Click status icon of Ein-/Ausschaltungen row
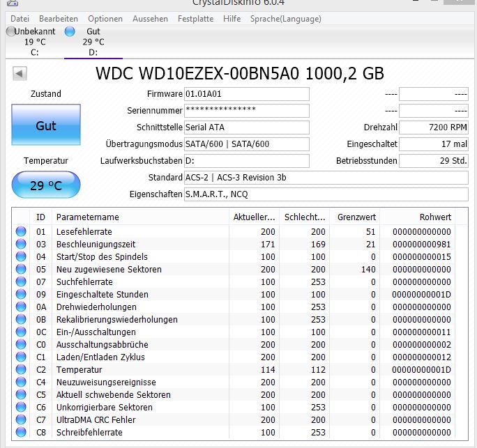The image size is (477, 448). tap(21, 332)
